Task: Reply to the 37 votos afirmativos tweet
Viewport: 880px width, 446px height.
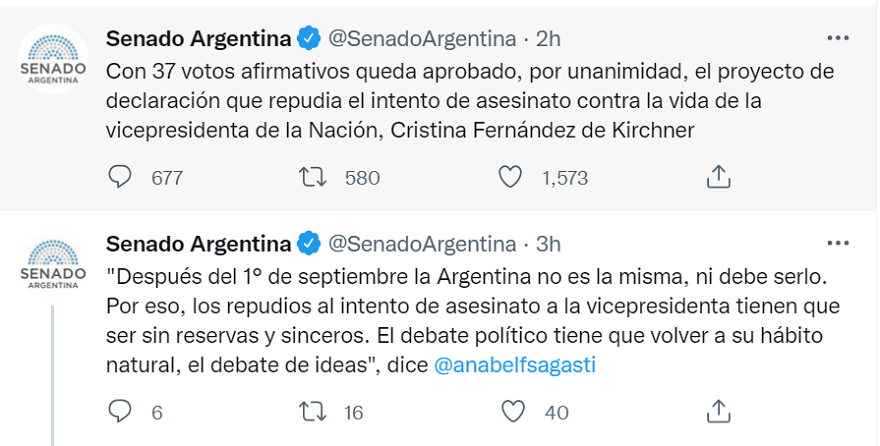Action: [120, 177]
